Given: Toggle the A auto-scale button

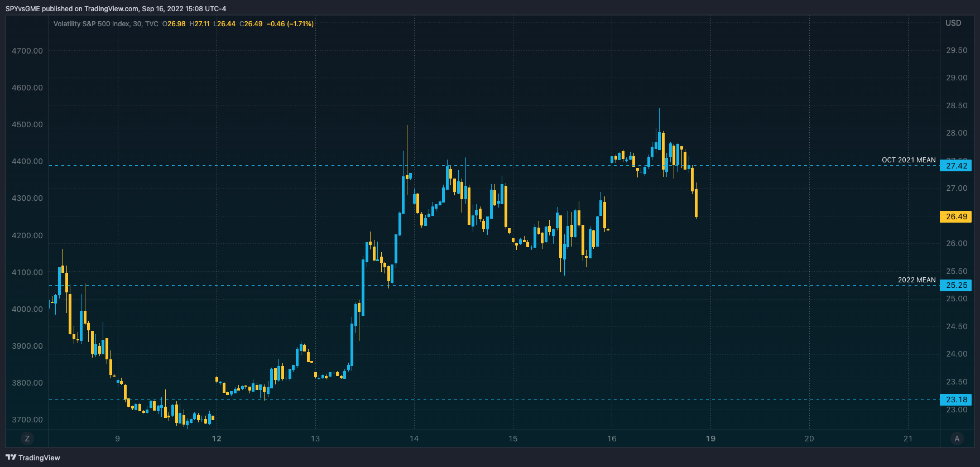Looking at the screenshot, I should tap(957, 439).
